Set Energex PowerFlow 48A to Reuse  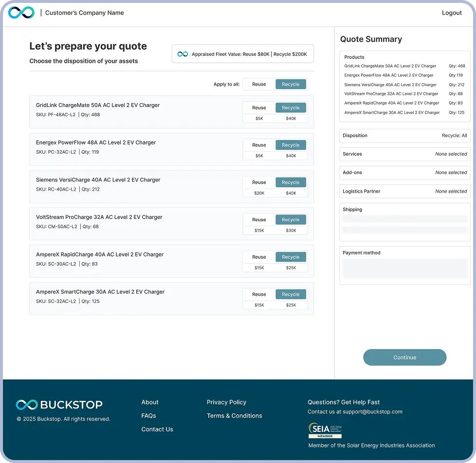coord(259,145)
